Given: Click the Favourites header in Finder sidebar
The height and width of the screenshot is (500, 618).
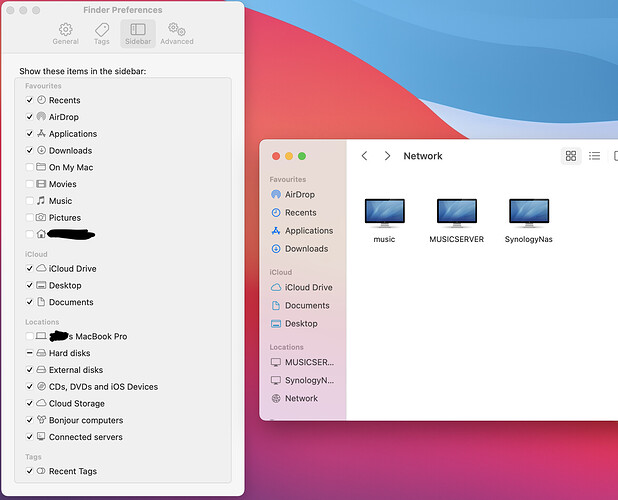Looking at the screenshot, I should [288, 179].
